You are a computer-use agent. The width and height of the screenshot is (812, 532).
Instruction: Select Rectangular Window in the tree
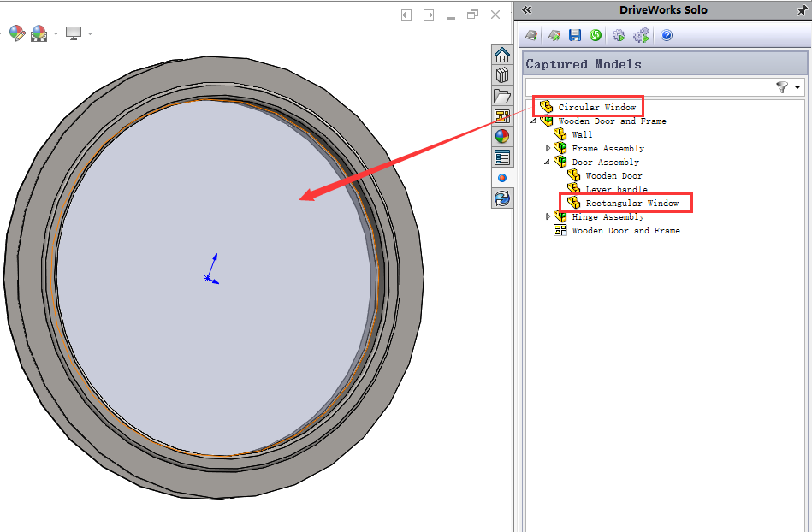point(631,203)
